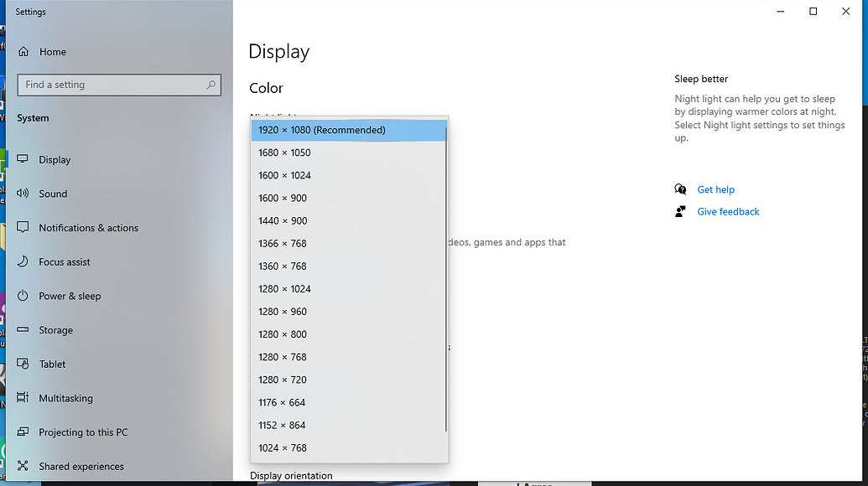Viewport: 868px width, 486px height.
Task: Open Sound settings via speaker icon
Action: (x=25, y=194)
